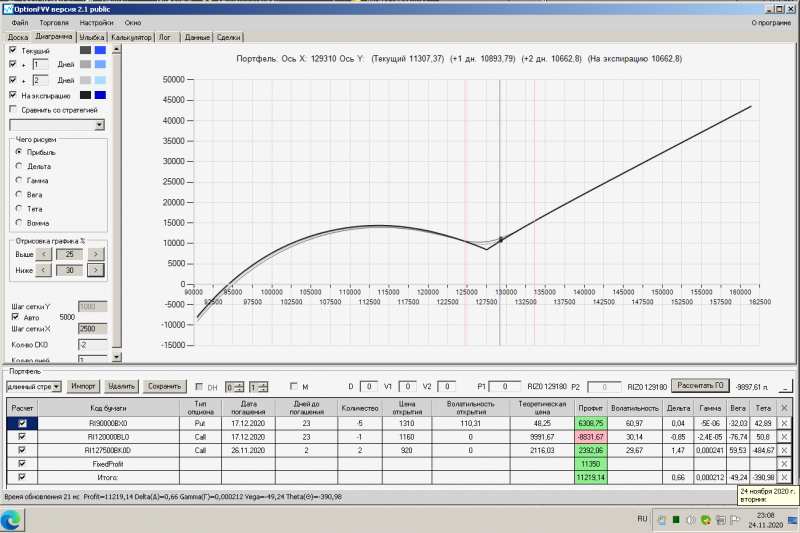
Task: Click the Удалить button
Action: click(x=121, y=386)
